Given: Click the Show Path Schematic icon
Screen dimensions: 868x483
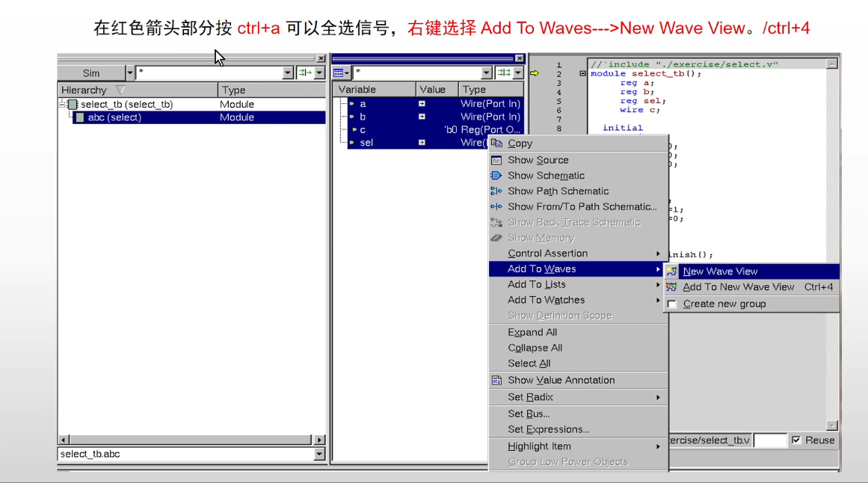Looking at the screenshot, I should point(496,191).
